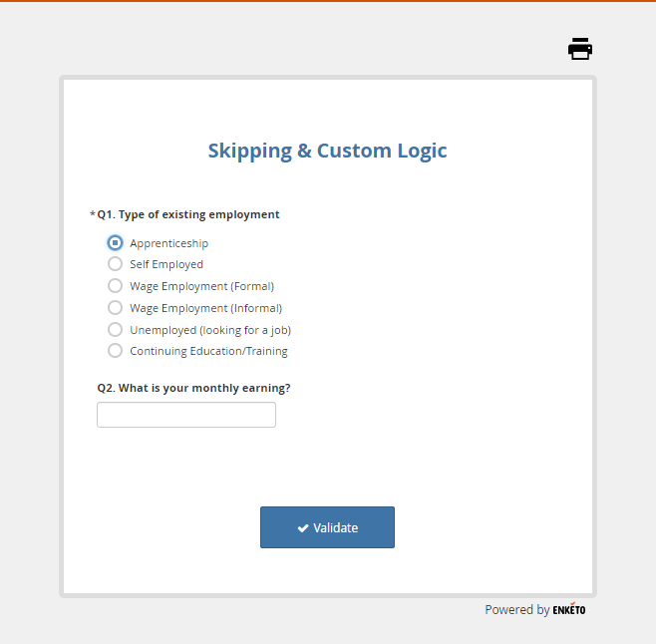Click the 'Unemployed (looking for a job)' label text
The image size is (656, 644).
pos(210,330)
